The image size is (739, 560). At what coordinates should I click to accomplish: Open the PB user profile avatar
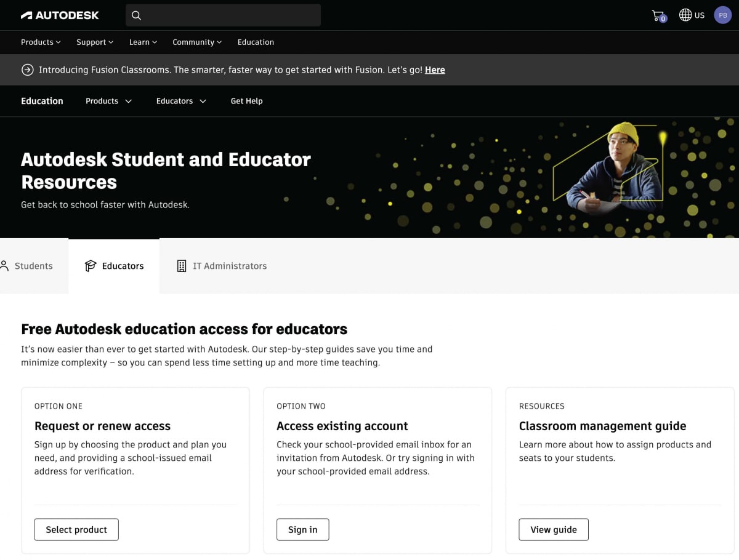pyautogui.click(x=722, y=15)
